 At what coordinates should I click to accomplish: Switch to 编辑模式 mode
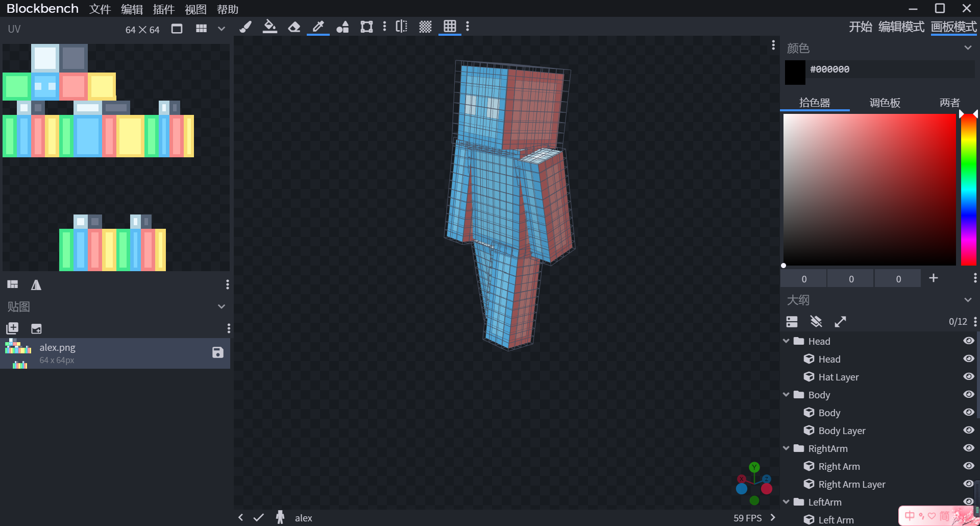coord(901,27)
